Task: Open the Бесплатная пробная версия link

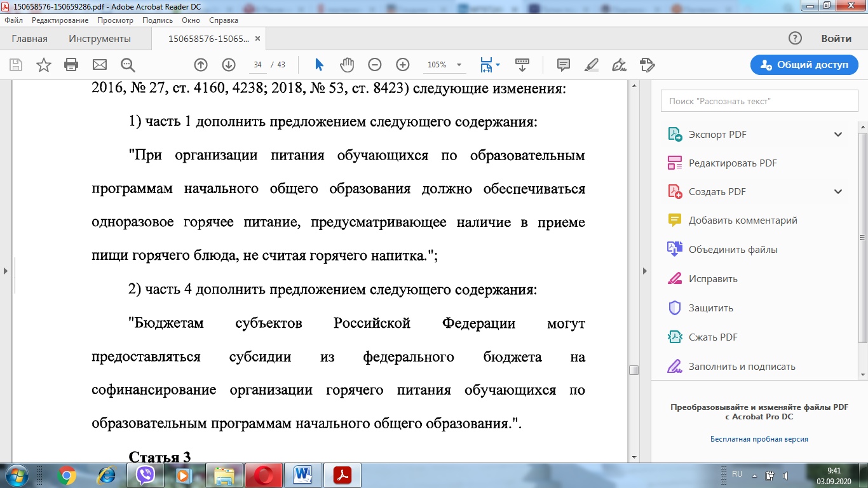Action: coord(759,439)
